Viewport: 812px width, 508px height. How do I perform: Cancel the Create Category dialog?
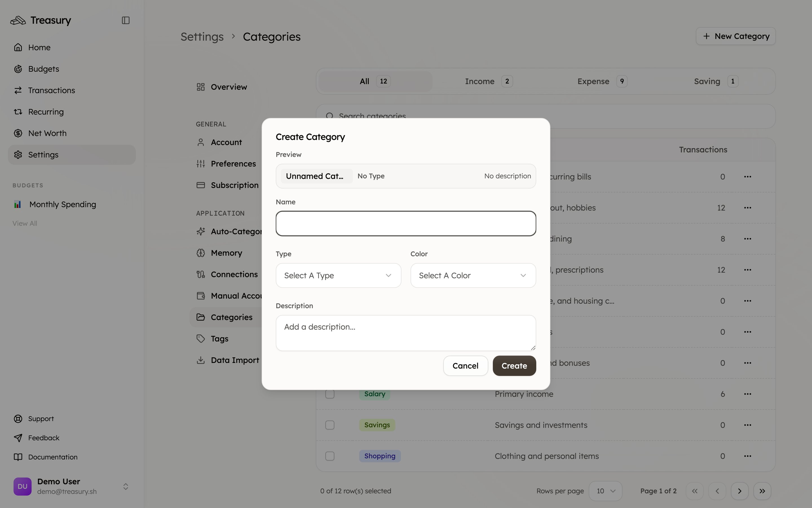tap(465, 366)
